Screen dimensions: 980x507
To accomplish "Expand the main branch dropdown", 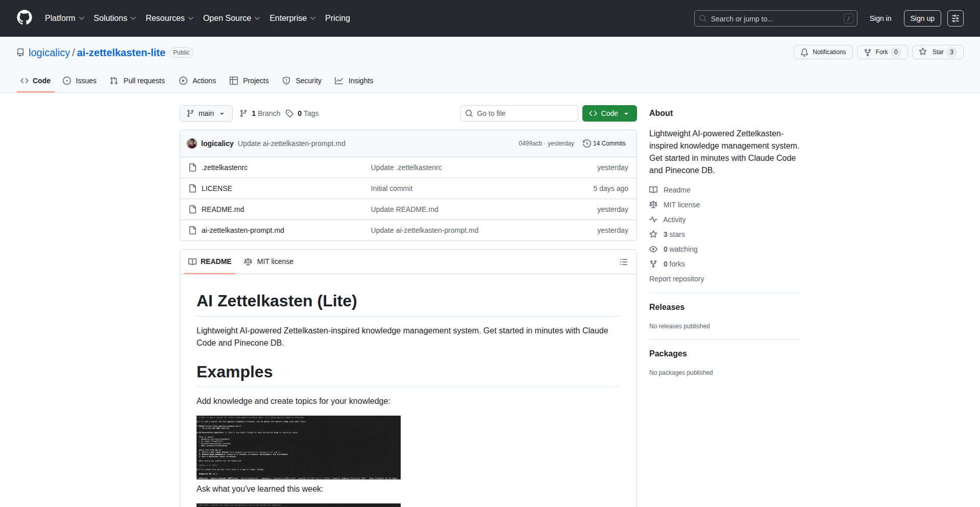I will [206, 113].
